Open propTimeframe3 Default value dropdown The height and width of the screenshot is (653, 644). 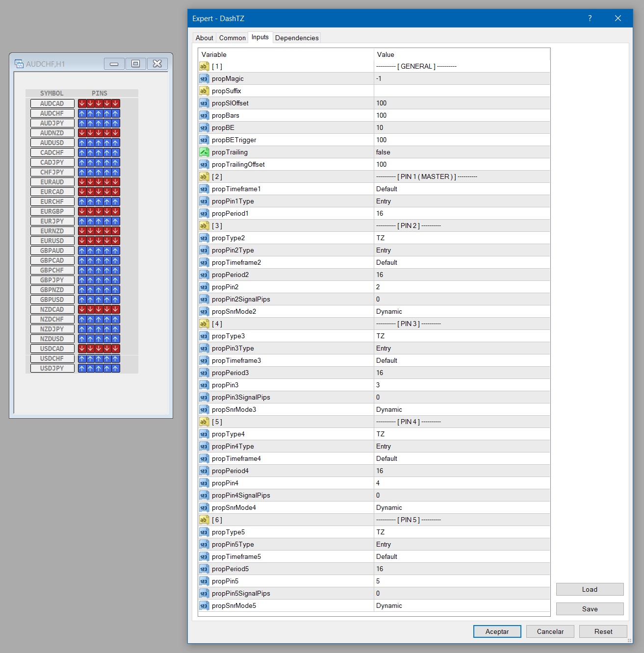[x=462, y=360]
